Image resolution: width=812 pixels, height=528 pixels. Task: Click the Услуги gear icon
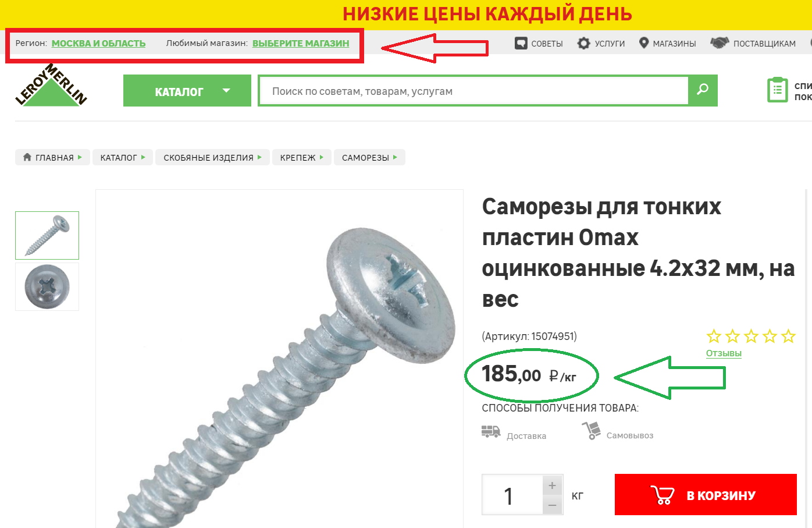point(583,43)
